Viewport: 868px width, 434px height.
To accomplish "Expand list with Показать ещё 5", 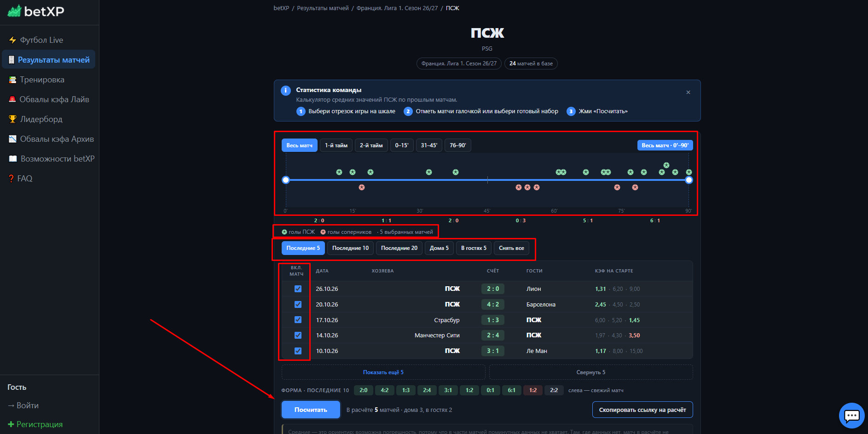I will click(383, 372).
